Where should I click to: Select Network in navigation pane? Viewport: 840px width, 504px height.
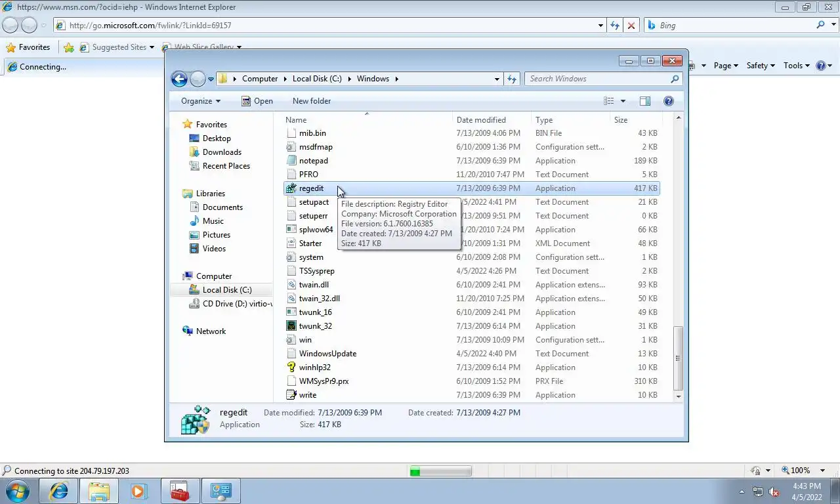coord(211,331)
